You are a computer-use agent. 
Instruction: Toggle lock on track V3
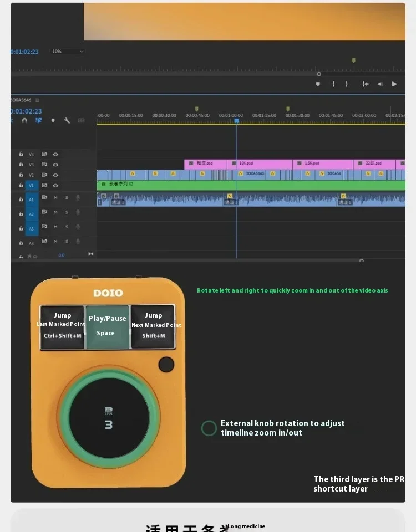21,165
